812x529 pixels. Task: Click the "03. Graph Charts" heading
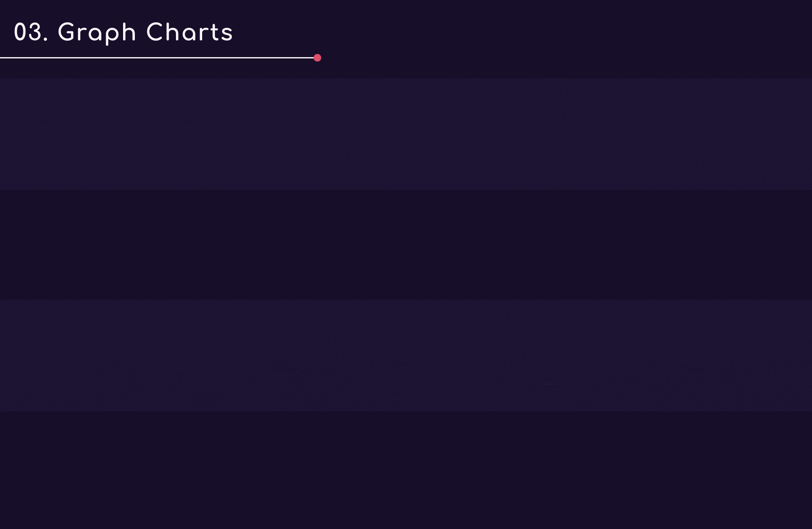tap(123, 32)
